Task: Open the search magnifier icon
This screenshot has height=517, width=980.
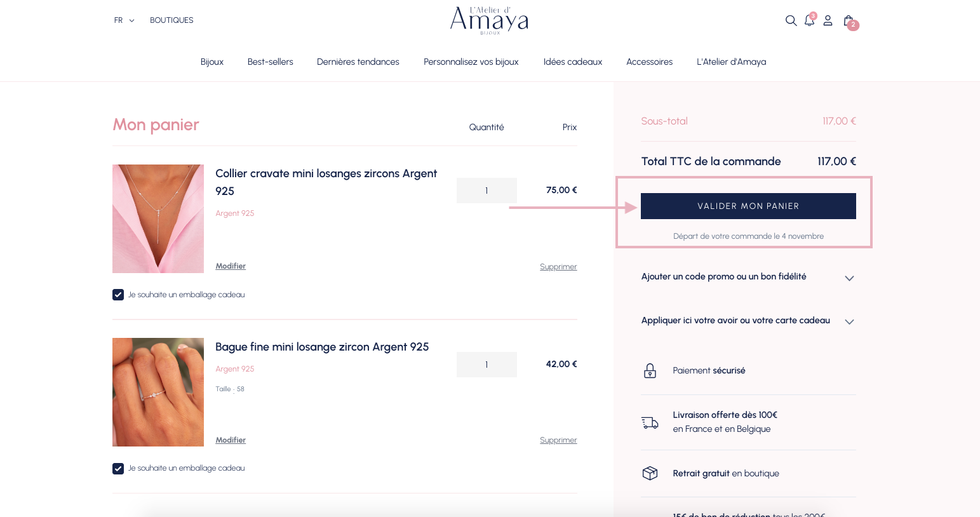Action: point(791,20)
